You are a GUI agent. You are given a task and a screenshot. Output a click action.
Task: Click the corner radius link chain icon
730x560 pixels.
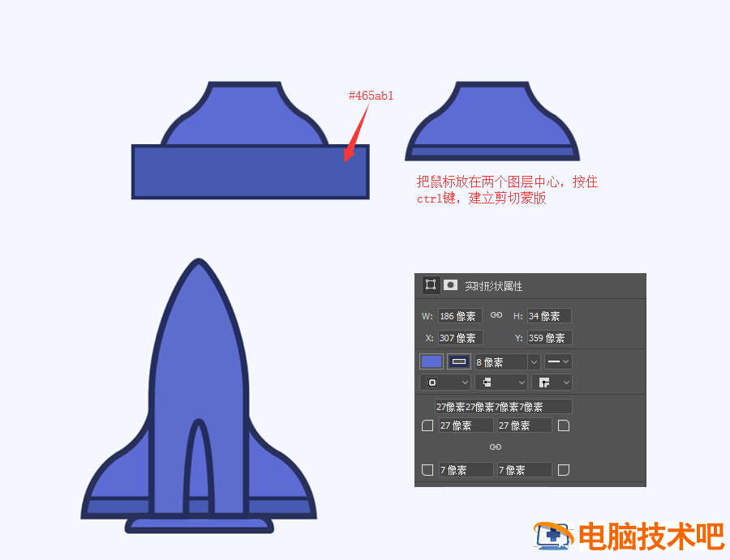(496, 447)
